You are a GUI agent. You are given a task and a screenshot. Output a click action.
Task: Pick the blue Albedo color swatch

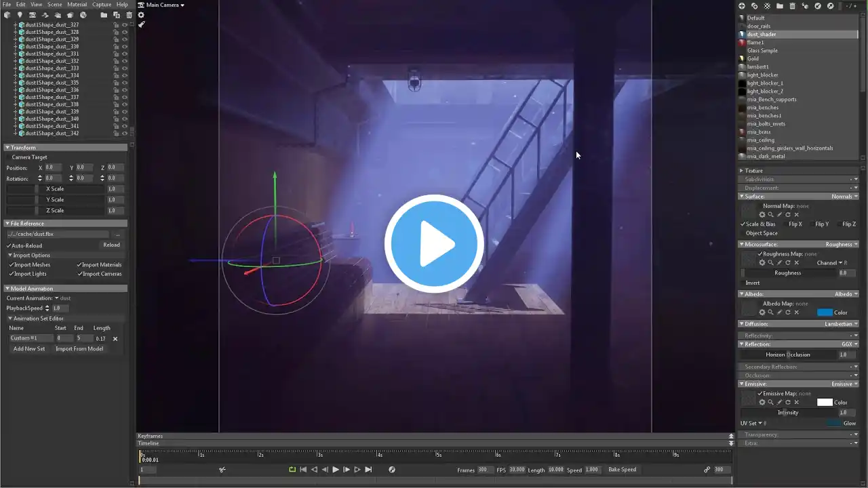click(x=825, y=312)
